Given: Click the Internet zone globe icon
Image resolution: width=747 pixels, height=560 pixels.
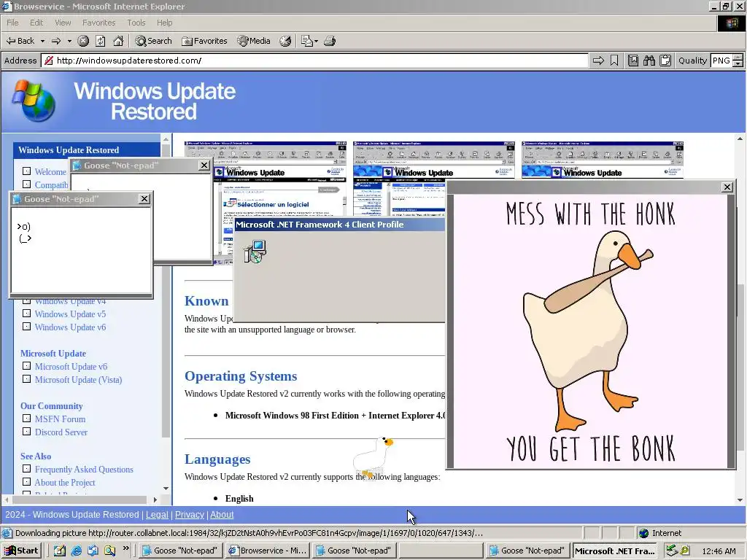Looking at the screenshot, I should pos(643,533).
